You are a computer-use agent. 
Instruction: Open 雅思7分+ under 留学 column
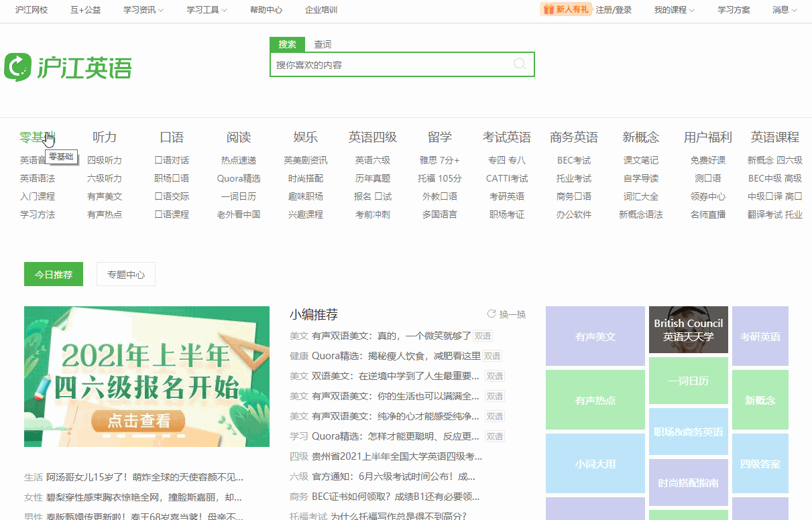click(439, 160)
